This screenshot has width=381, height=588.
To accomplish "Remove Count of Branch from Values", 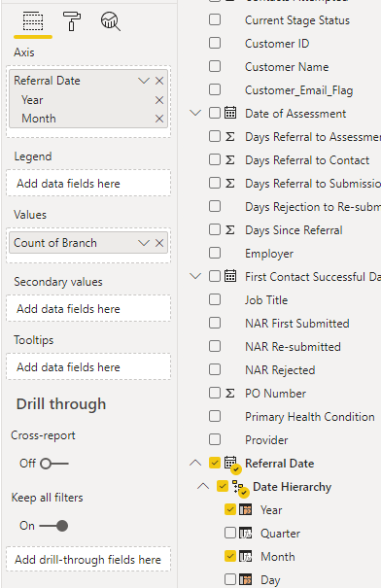I will click(159, 243).
